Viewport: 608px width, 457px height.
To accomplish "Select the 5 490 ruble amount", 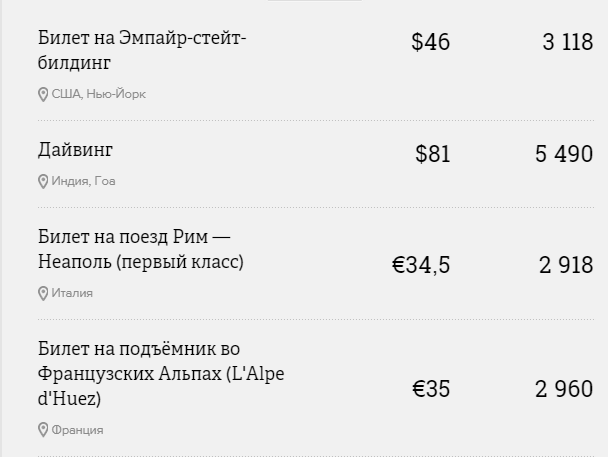I will 564,154.
